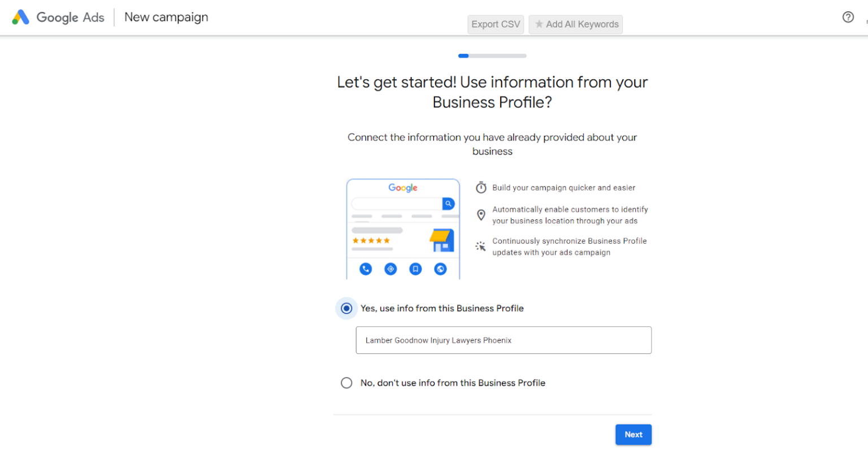Click Add All Keywords button
This screenshot has width=868, height=462.
click(x=576, y=24)
